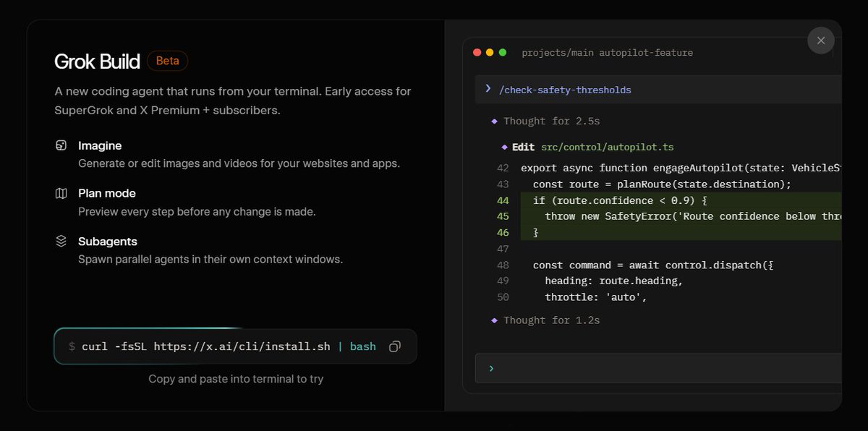
Task: Click the description 'Generate or edit images and videos'
Action: 239,163
